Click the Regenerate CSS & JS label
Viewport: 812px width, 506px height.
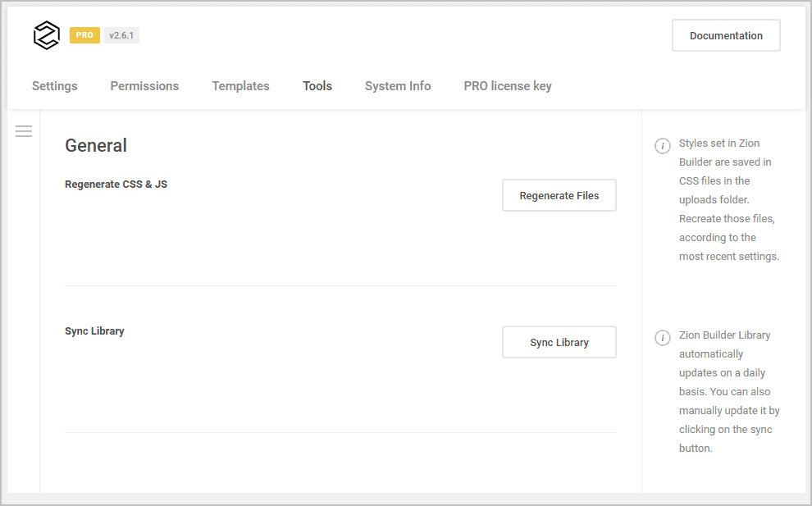tap(116, 185)
